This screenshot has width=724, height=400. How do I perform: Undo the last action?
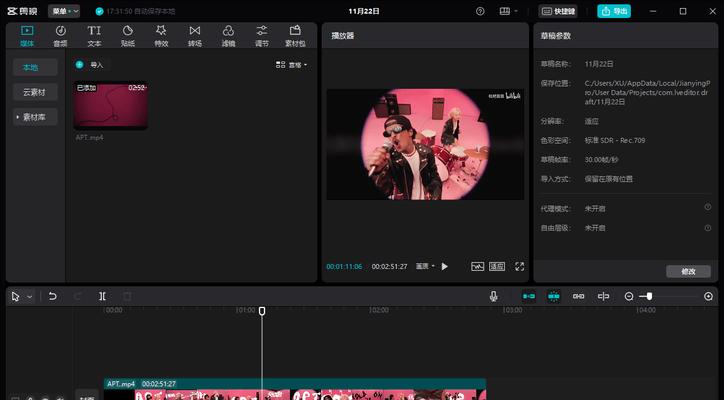point(53,297)
